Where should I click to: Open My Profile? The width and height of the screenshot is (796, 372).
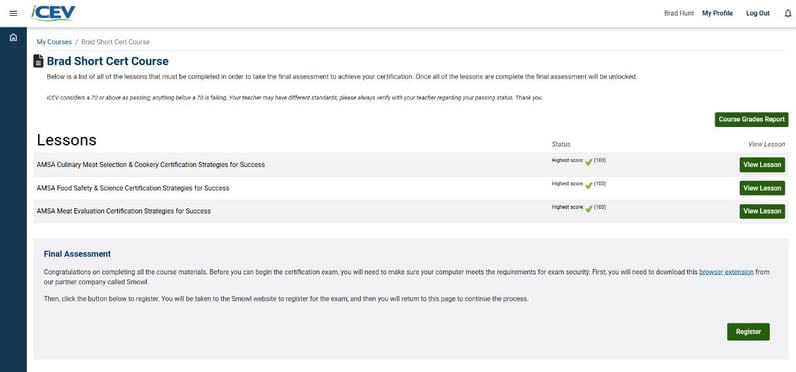pyautogui.click(x=717, y=14)
